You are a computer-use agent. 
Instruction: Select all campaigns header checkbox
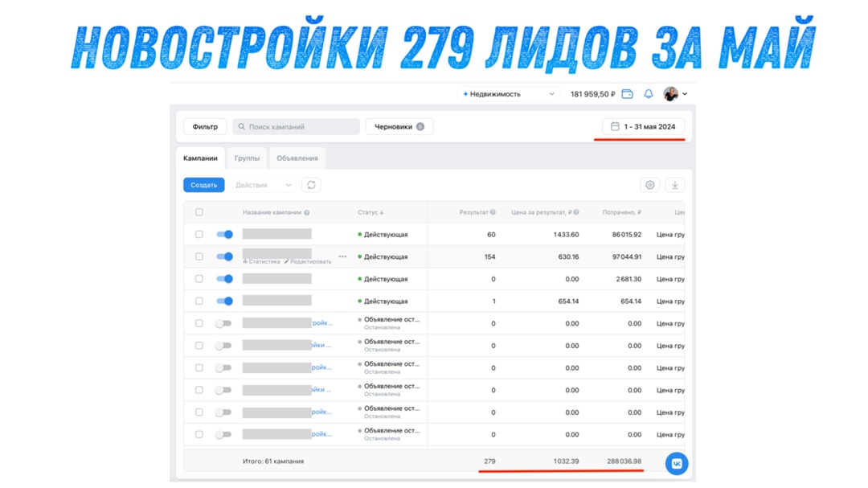(x=199, y=212)
